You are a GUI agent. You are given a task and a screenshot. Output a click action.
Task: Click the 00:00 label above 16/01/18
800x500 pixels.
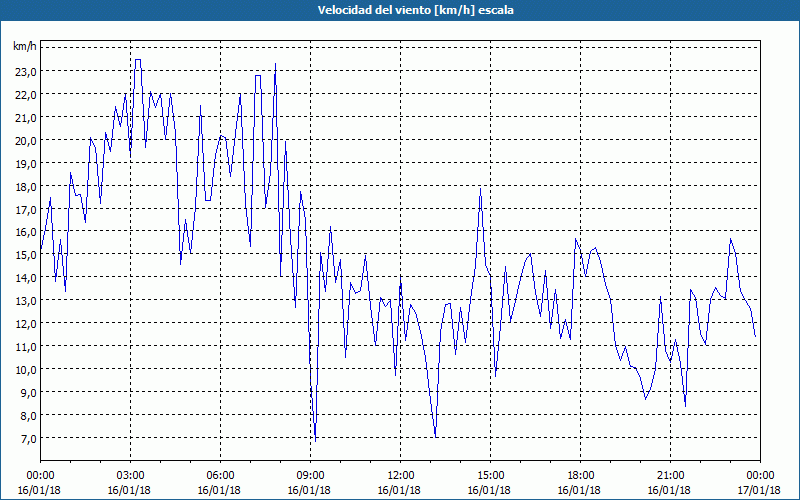tap(40, 476)
